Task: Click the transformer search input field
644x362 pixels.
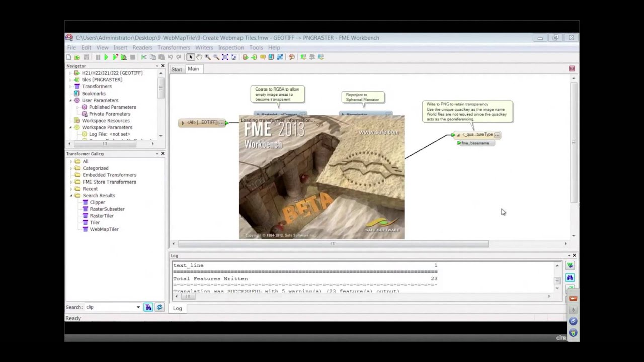Action: (x=109, y=307)
